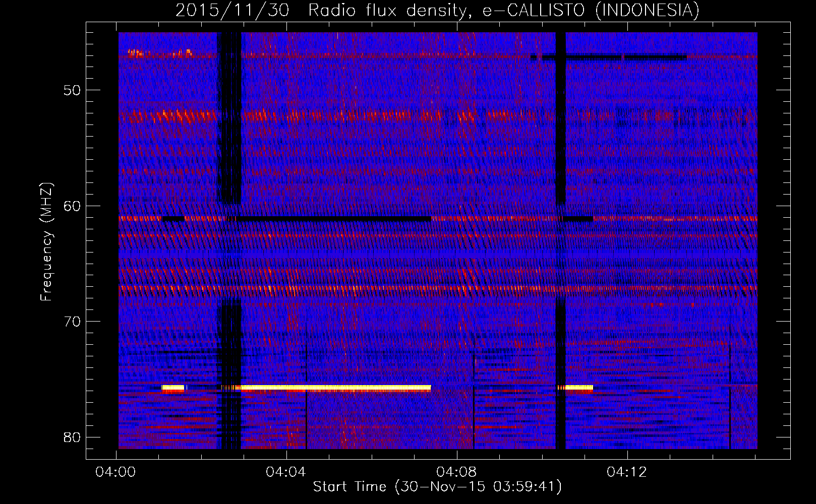
Task: Click the short yellow burst segment near 04:01
Action: pos(173,388)
